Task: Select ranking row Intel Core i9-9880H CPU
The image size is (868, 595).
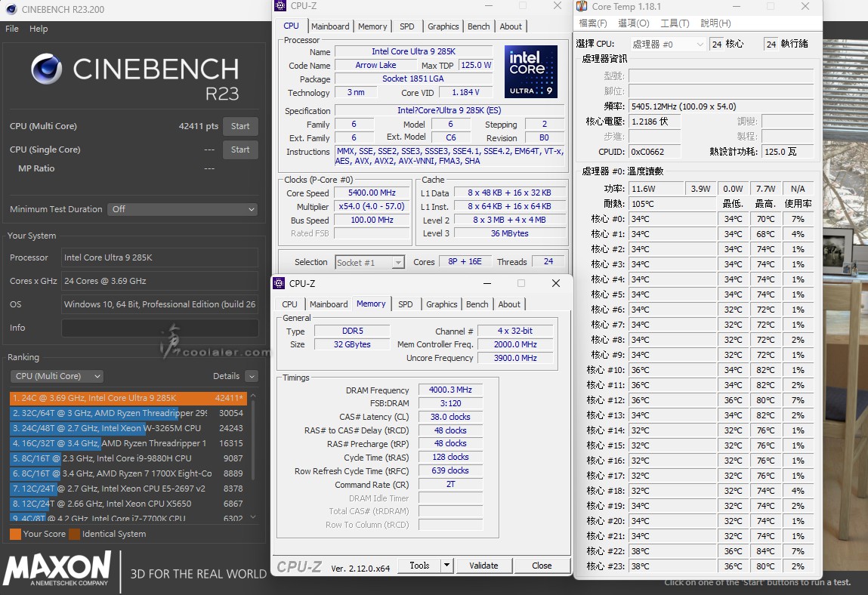Action: pyautogui.click(x=128, y=458)
